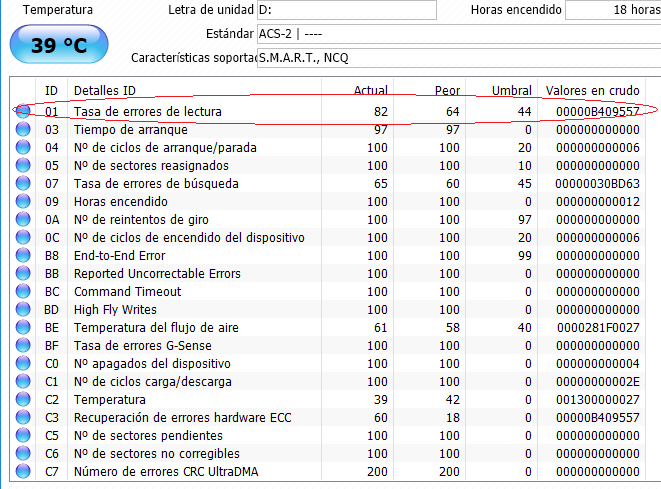
Task: Click raw value 001300000027
Action: click(598, 400)
